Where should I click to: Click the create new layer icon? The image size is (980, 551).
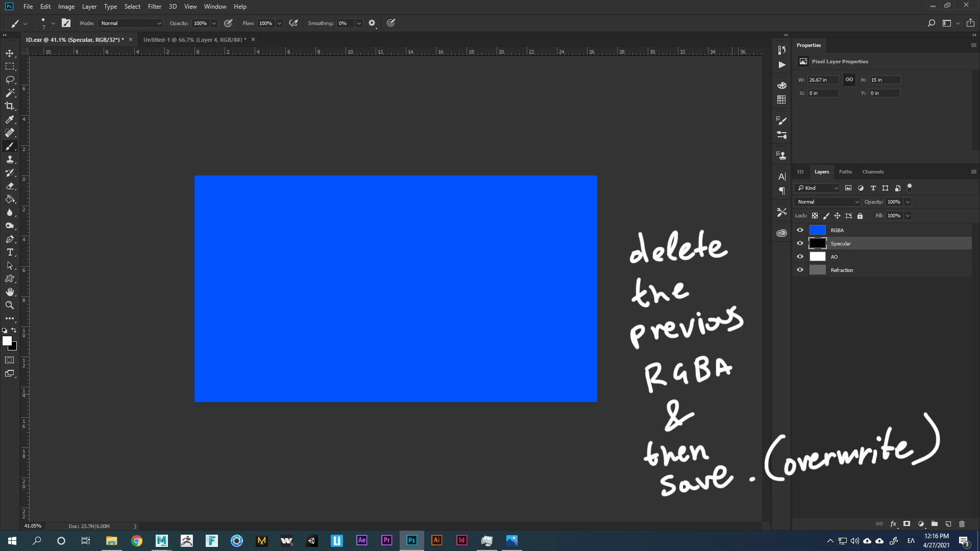[x=948, y=524]
